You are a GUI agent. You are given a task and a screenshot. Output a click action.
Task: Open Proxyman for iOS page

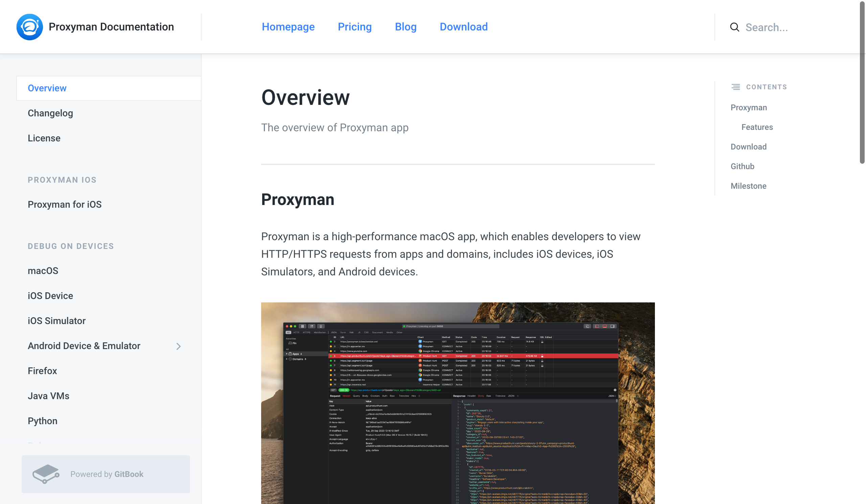[x=65, y=204]
